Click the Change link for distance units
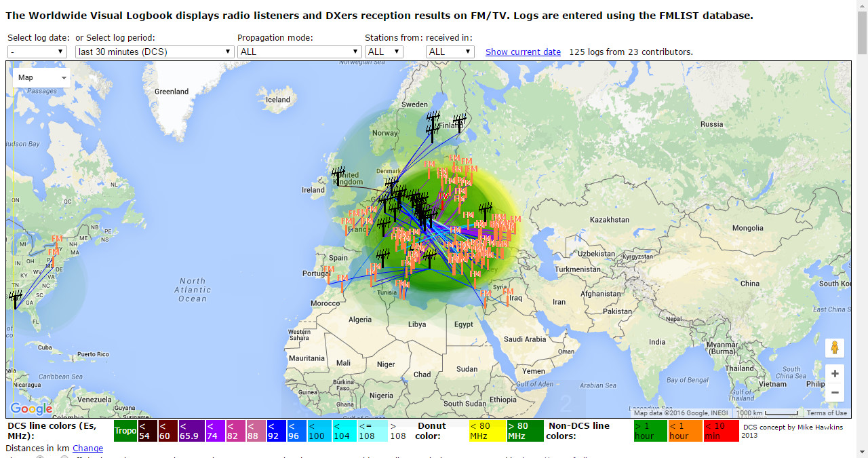Image resolution: width=868 pixels, height=458 pixels. [87, 449]
